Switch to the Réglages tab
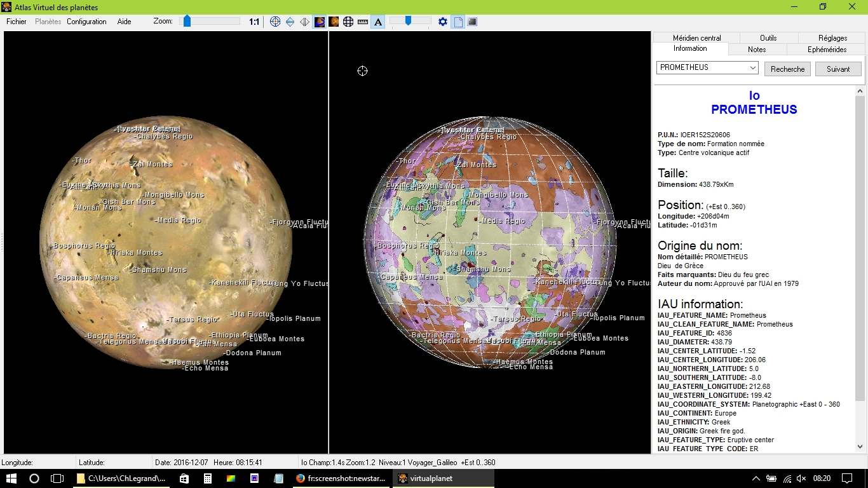 tap(832, 38)
